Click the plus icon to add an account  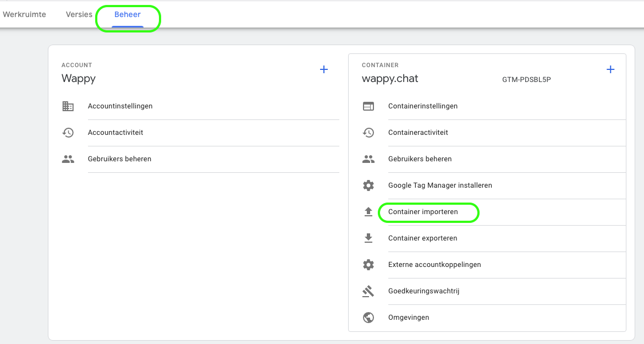(x=323, y=69)
